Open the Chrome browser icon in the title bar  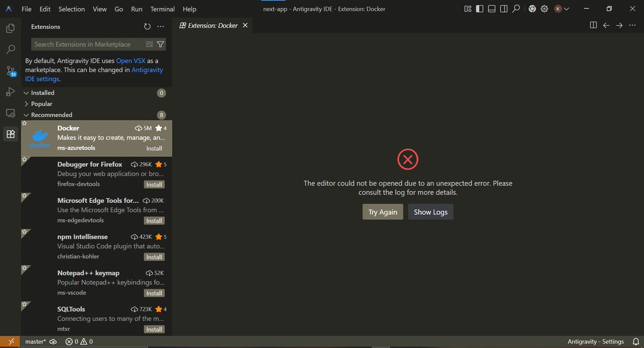tap(532, 9)
